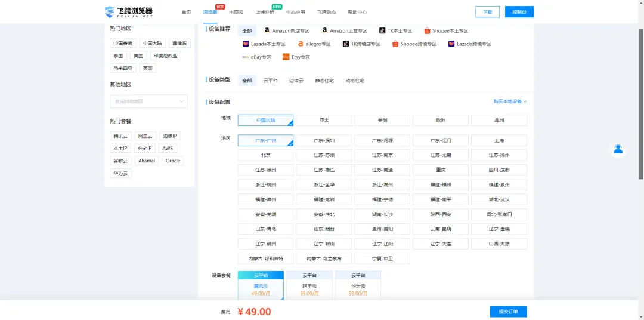Choose Shopee跨境专区 filter
644x320 pixels.
[414, 44]
